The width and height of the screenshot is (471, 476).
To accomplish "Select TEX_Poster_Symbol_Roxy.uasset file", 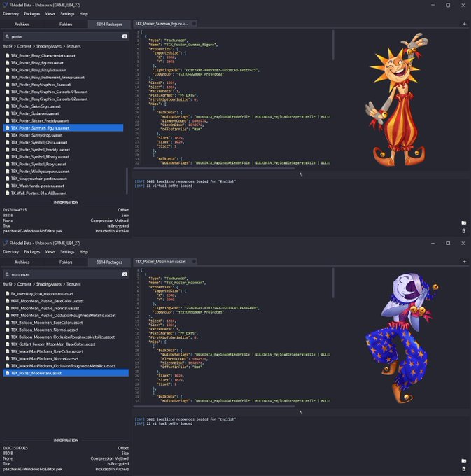I will pos(63,164).
